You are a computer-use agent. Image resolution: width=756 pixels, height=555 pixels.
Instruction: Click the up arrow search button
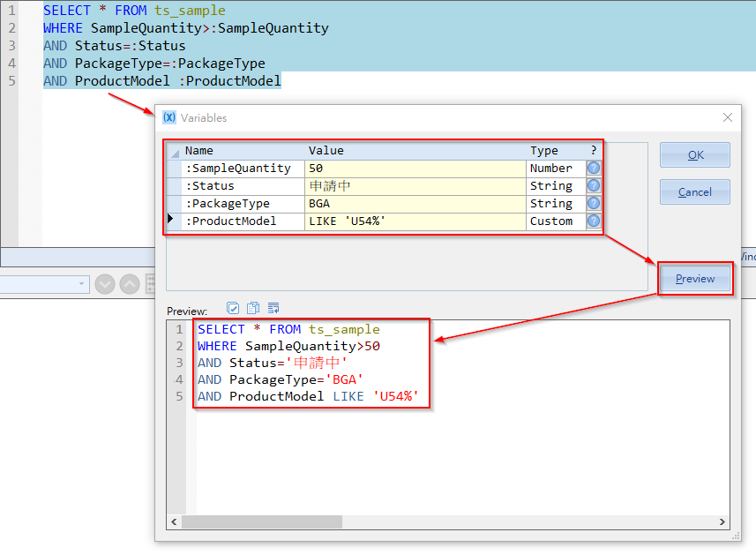pyautogui.click(x=129, y=284)
